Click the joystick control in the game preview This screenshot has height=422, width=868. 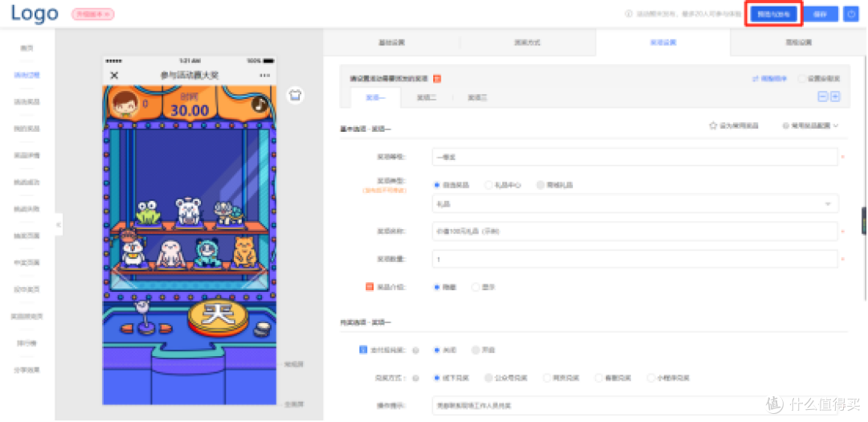[x=146, y=318]
